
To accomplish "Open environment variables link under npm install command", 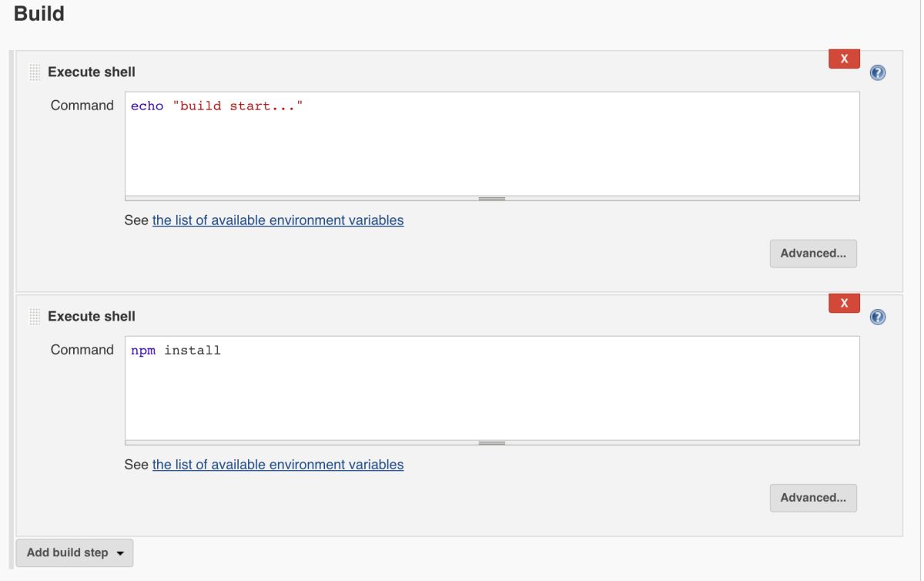I will (x=278, y=465).
